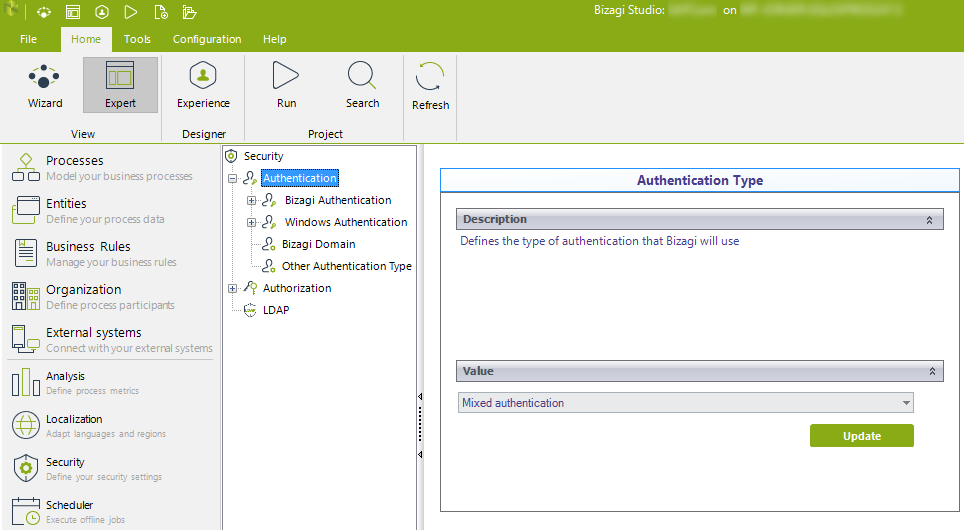Open the Wizard view
The height and width of the screenshot is (530, 964).
click(x=45, y=85)
